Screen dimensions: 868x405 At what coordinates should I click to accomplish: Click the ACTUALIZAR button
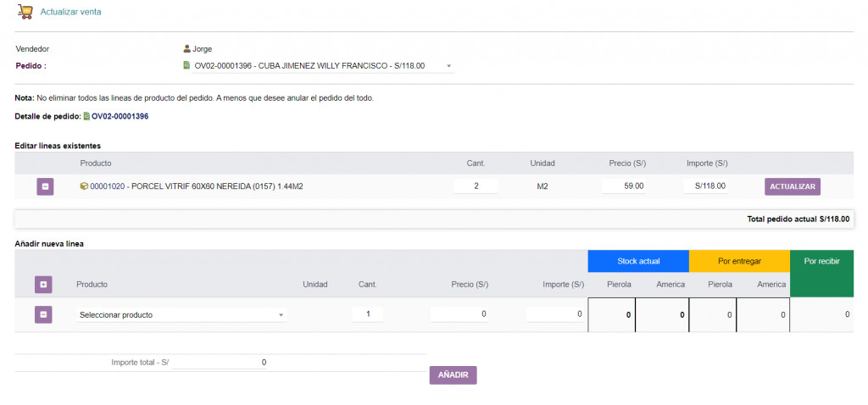coord(792,186)
